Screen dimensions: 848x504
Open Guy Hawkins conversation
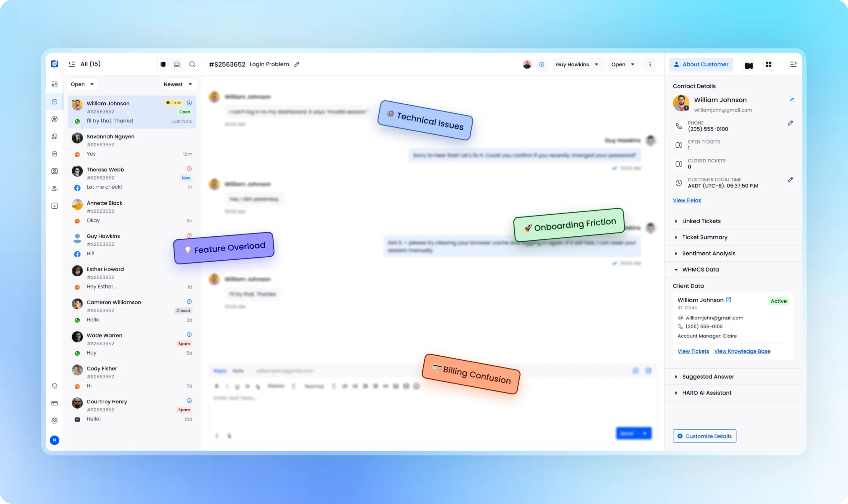click(x=132, y=244)
